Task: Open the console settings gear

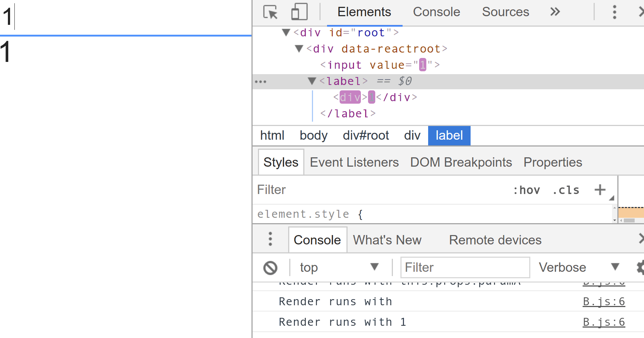Action: [x=640, y=267]
